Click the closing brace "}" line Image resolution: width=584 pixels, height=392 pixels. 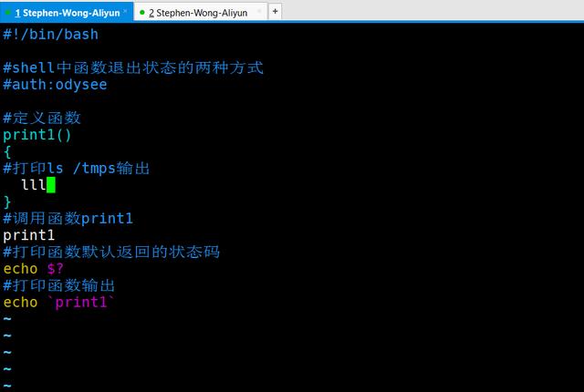pos(7,201)
